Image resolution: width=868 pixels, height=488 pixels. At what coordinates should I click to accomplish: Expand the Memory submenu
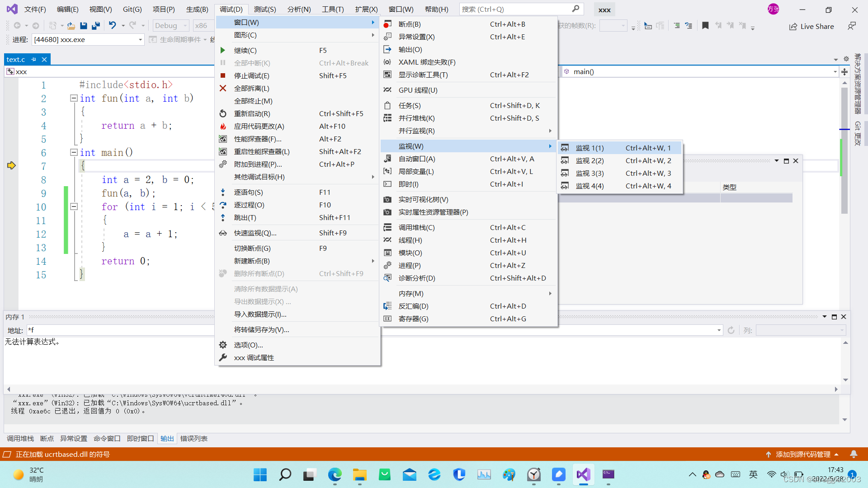coord(469,293)
